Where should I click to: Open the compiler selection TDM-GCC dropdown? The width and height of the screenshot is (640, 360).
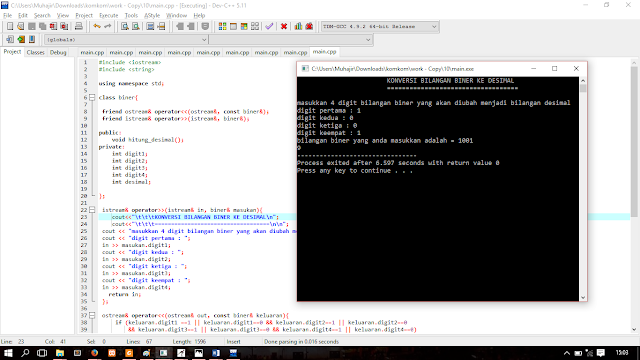[x=380, y=27]
